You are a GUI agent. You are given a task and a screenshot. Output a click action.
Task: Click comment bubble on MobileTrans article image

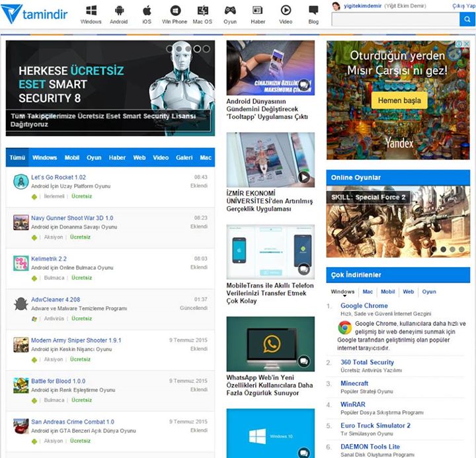[x=304, y=269]
